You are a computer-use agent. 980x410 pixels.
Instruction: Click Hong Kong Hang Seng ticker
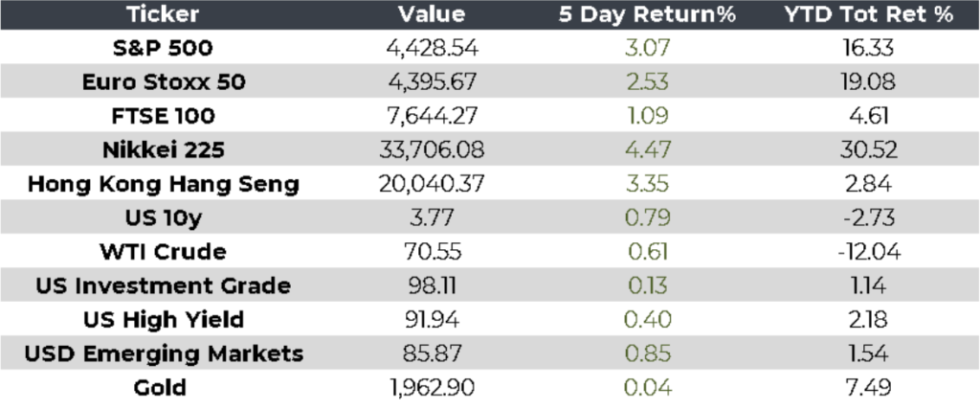tap(164, 183)
